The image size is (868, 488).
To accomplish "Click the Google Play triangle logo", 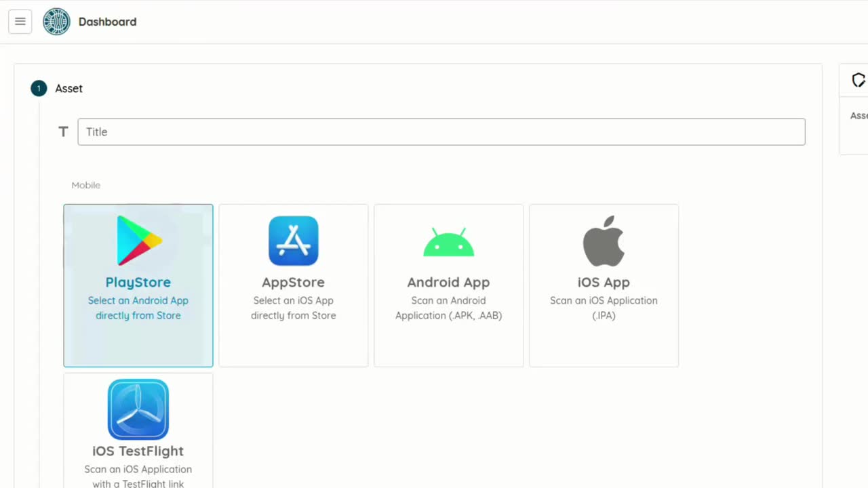I will (x=139, y=241).
